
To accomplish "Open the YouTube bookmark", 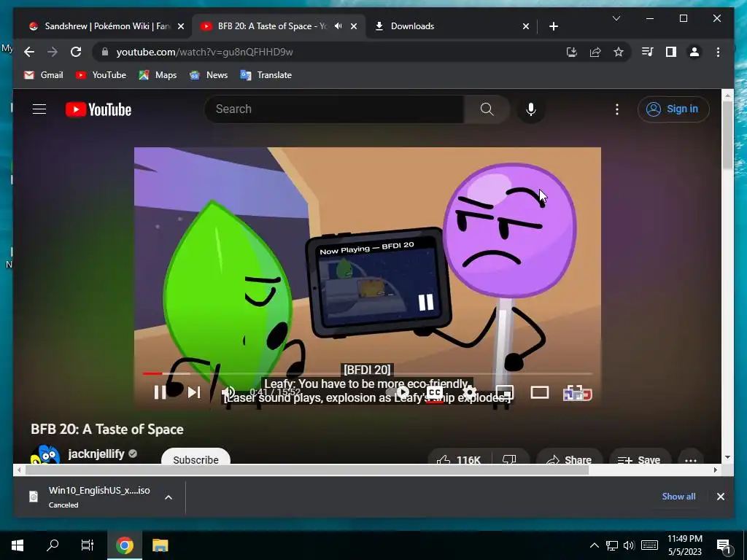I will click(x=101, y=75).
